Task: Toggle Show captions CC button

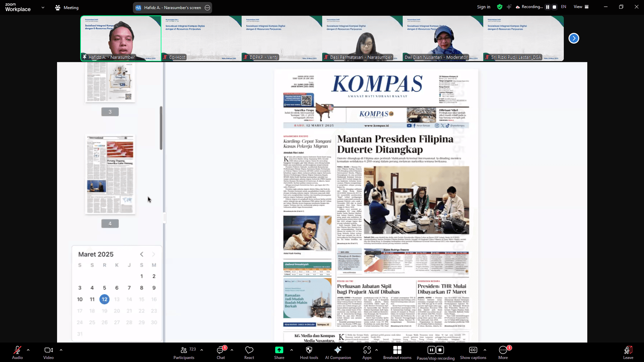Action: click(x=473, y=353)
